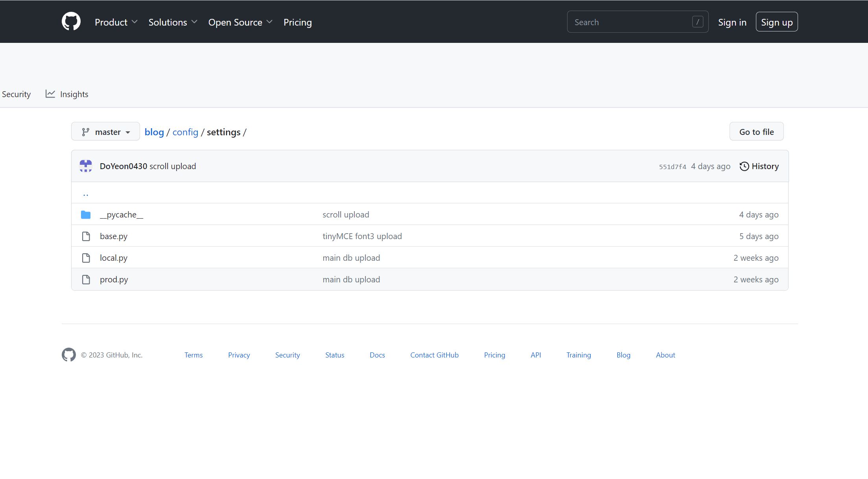The width and height of the screenshot is (868, 479).
Task: Focus the Search field
Action: (x=638, y=22)
